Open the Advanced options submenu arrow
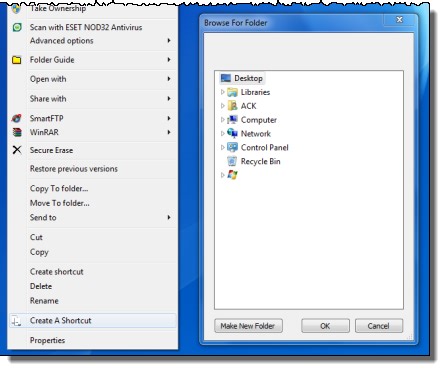 tap(169, 41)
